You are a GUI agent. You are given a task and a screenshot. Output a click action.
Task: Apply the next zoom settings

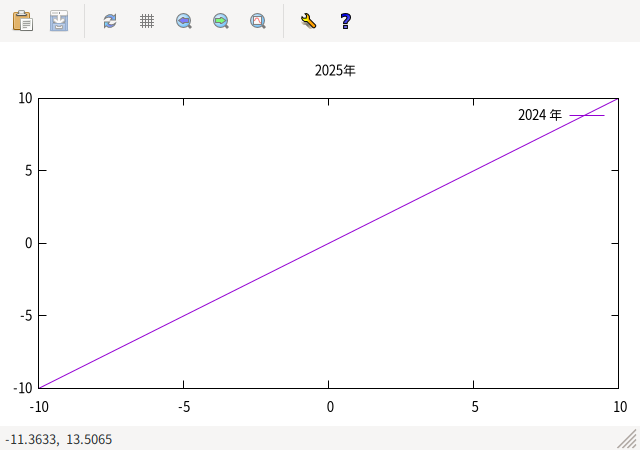pyautogui.click(x=221, y=20)
